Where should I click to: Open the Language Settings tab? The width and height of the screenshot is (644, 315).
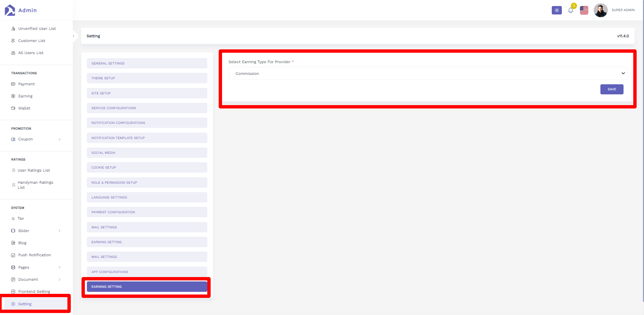tap(147, 197)
